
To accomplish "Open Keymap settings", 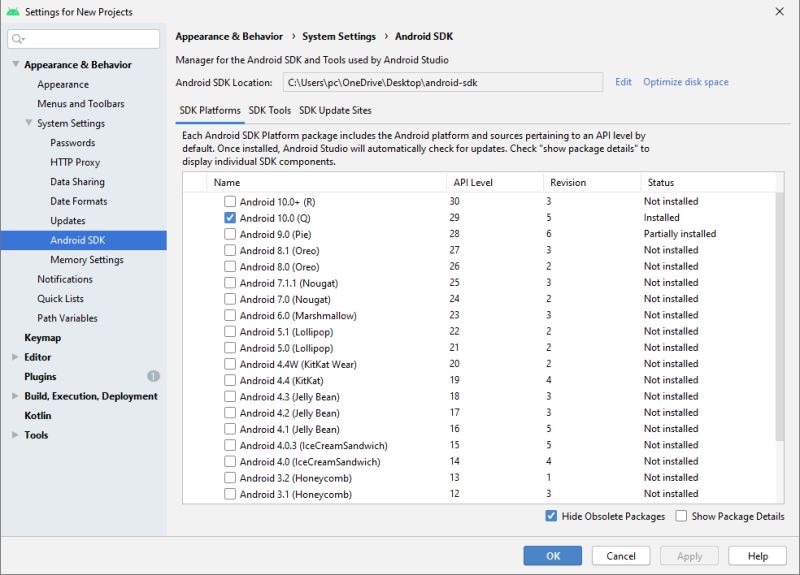I will point(42,338).
